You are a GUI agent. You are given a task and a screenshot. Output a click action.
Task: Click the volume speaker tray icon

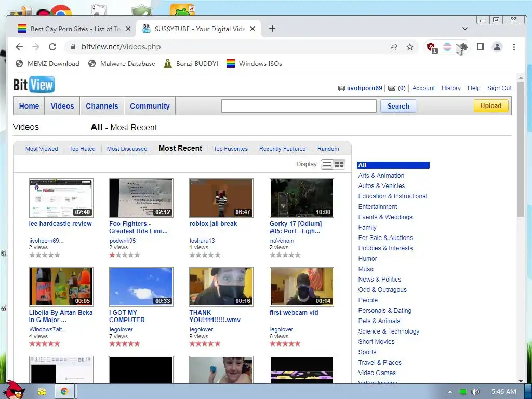475,392
